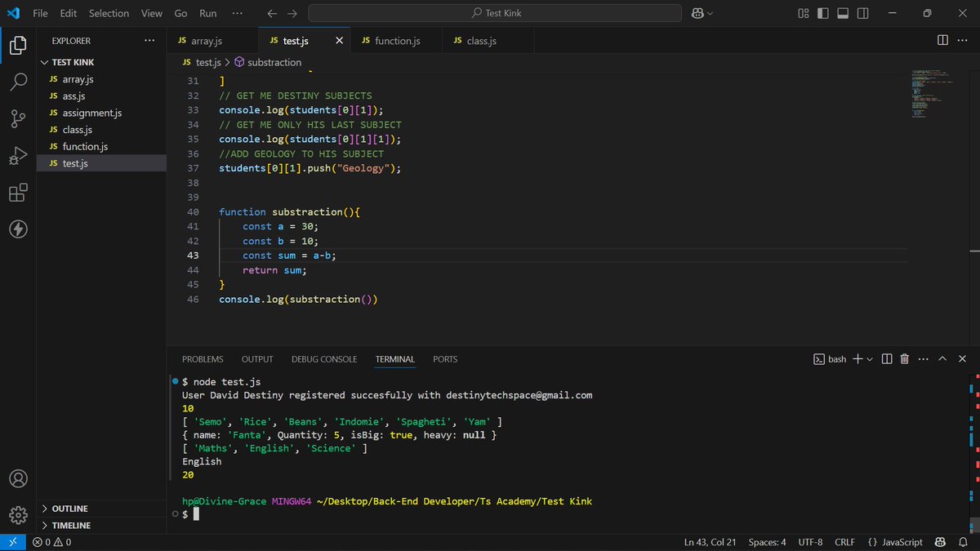Open errors and warnings status indicator

pos(52,542)
